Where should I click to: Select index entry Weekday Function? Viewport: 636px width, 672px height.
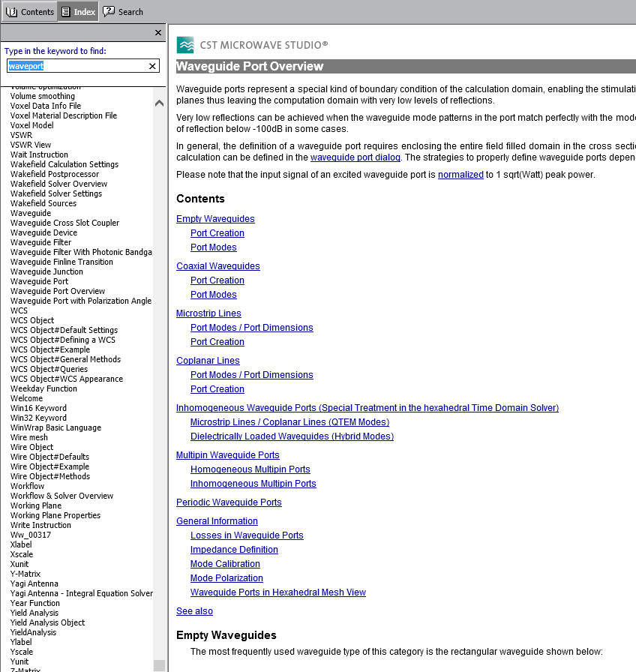point(43,388)
